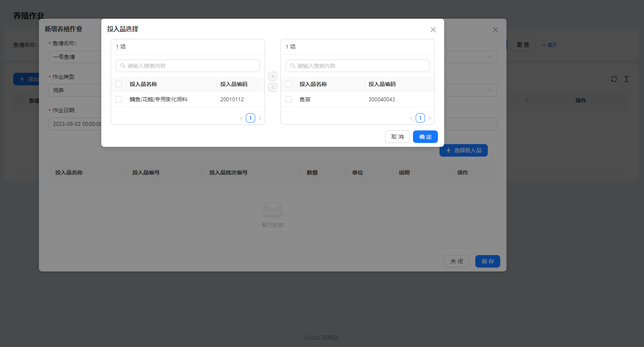Image resolution: width=644 pixels, height=347 pixels.
Task: Click the code 20010112
Action: pyautogui.click(x=232, y=99)
